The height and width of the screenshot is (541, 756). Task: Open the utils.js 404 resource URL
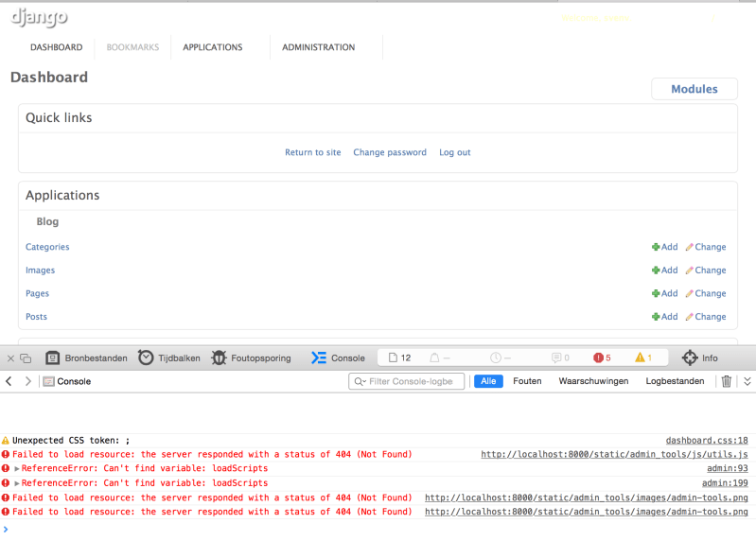coord(614,454)
